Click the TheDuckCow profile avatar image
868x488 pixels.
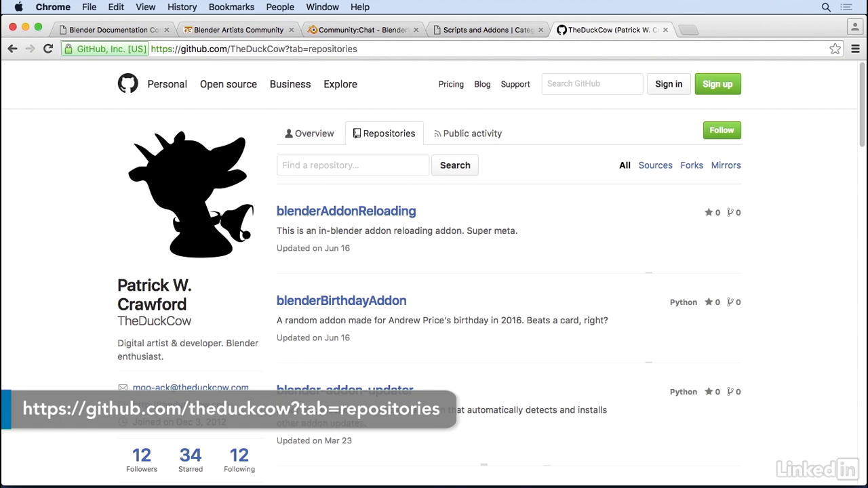tap(191, 195)
